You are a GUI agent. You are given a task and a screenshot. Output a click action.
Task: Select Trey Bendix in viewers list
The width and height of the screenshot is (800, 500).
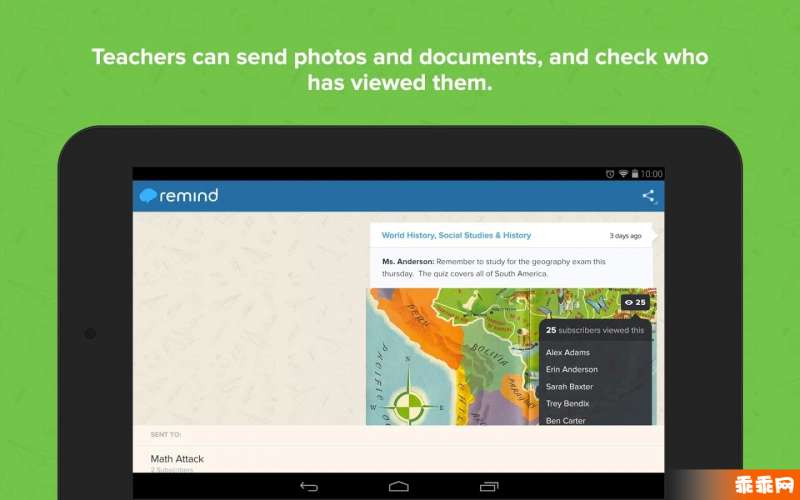[567, 404]
